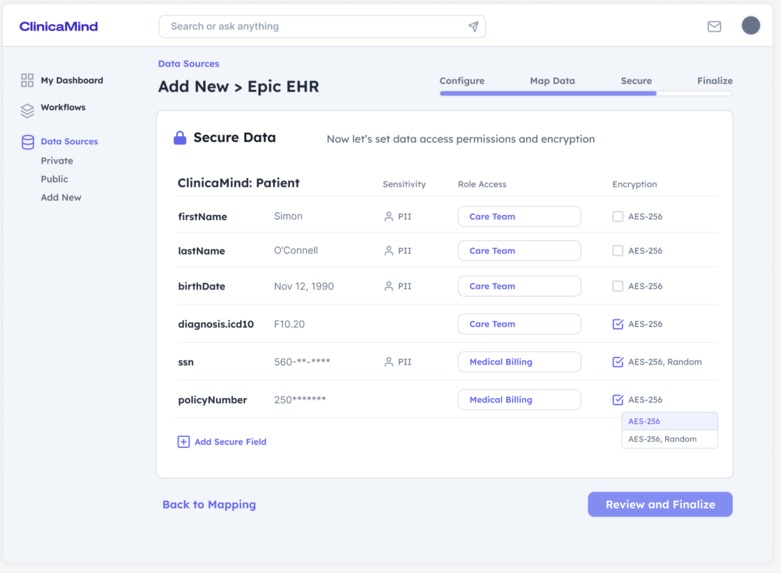Click the My Dashboard grid icon
This screenshot has width=781, height=573.
[27, 80]
